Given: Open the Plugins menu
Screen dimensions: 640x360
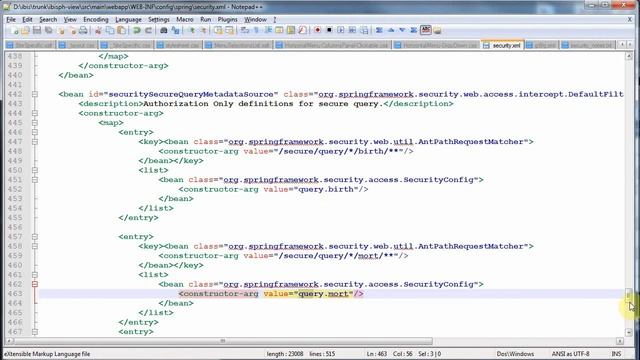Looking at the screenshot, I should pos(227,20).
